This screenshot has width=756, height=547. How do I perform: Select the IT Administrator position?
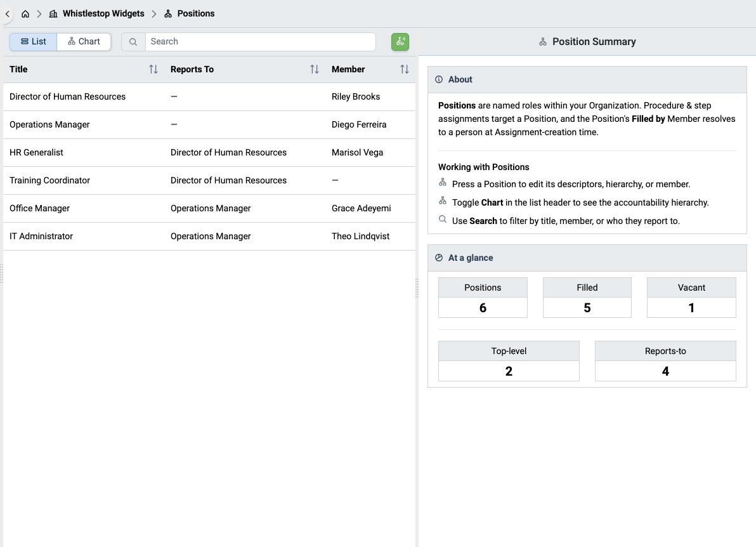coord(209,237)
